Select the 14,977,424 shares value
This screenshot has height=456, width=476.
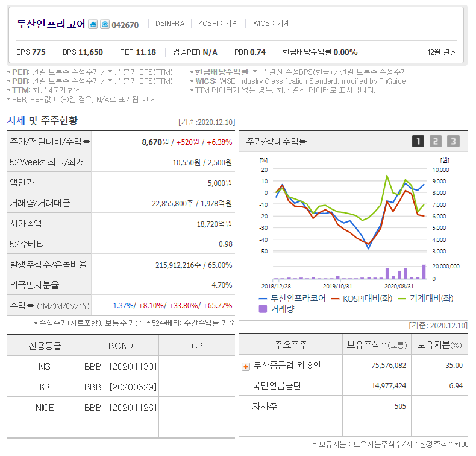[389, 386]
